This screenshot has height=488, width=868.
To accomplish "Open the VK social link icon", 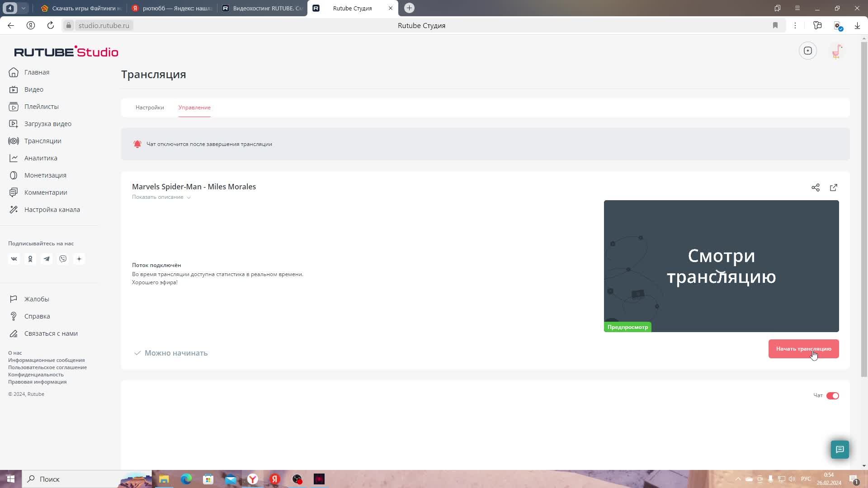I will pos(14,259).
